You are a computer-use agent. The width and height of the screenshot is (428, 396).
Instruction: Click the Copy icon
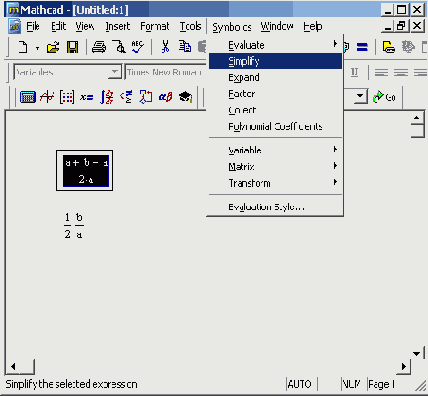tap(185, 47)
